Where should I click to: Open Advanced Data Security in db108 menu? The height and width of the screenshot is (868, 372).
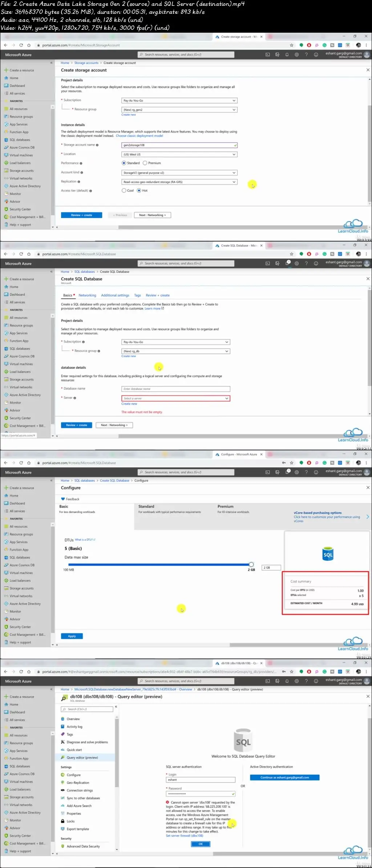pos(83,846)
